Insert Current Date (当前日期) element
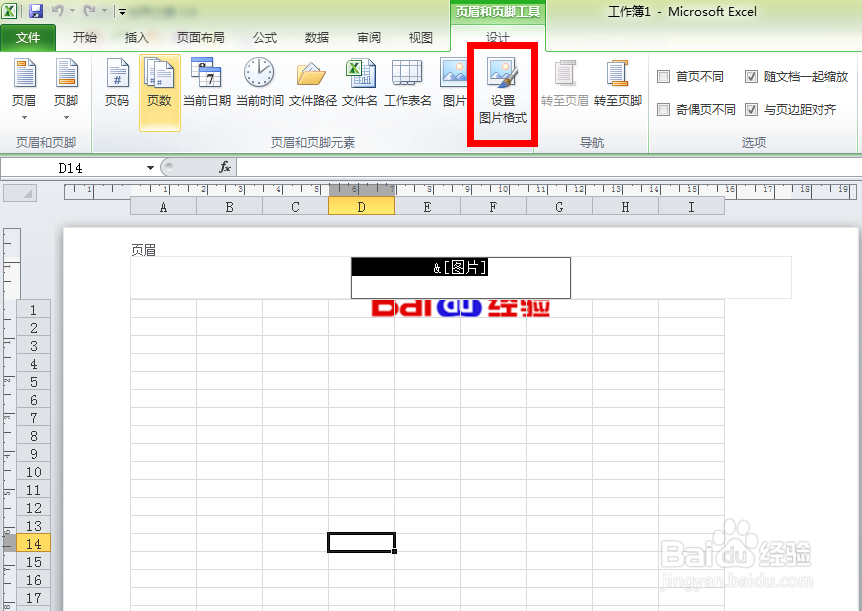Screen dimensions: 862x611 click(207, 82)
